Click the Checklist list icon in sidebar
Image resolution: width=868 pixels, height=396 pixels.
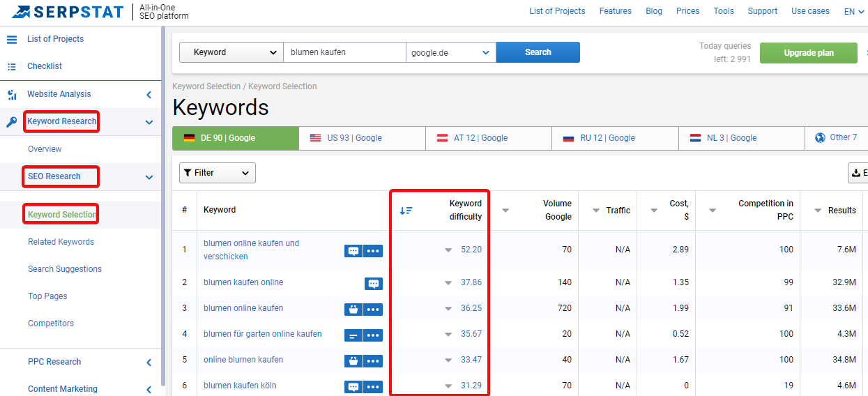[12, 67]
